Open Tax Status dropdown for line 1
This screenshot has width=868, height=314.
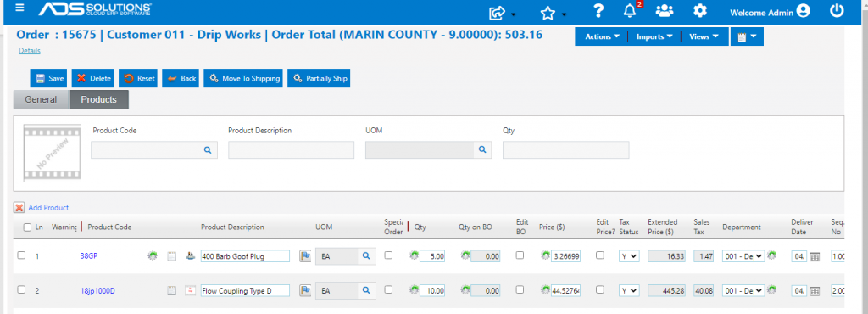coord(629,256)
